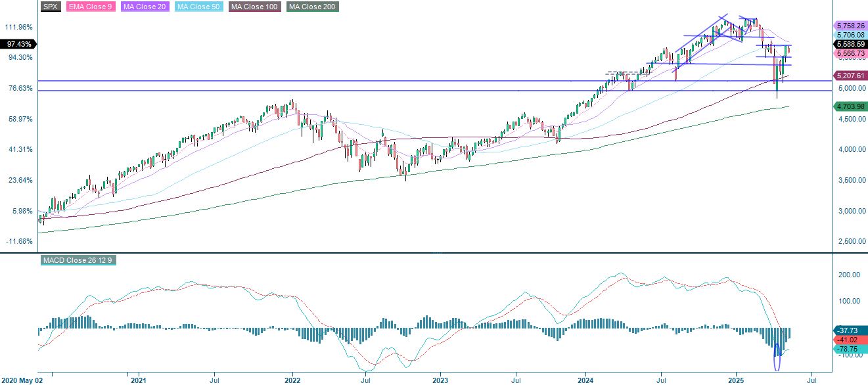868x385 pixels.
Task: Click the 2020 May 02 date label
Action: tap(21, 380)
